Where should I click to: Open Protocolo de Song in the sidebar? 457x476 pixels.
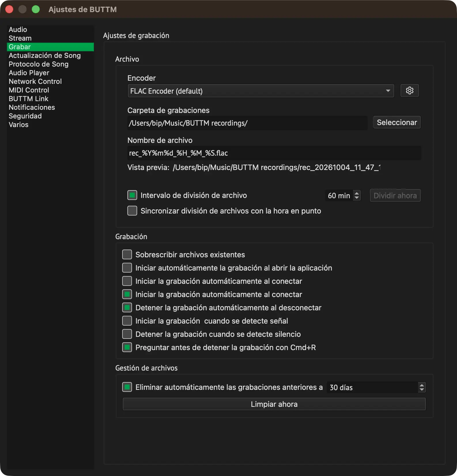[50, 64]
